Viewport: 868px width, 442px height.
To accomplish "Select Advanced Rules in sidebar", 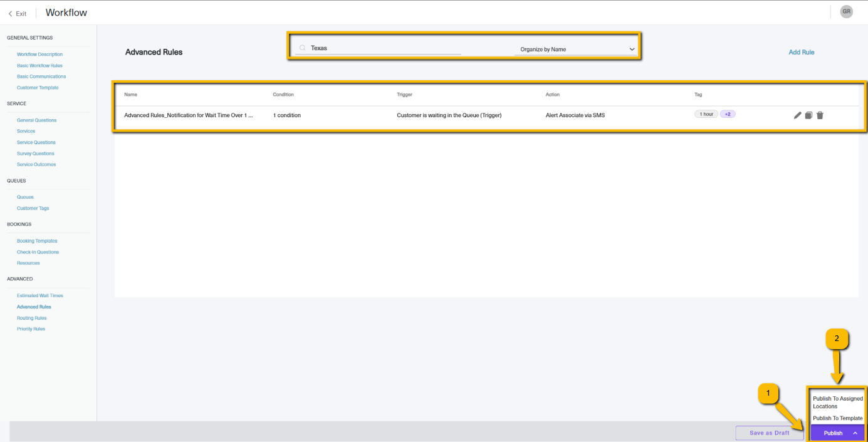I will click(34, 307).
